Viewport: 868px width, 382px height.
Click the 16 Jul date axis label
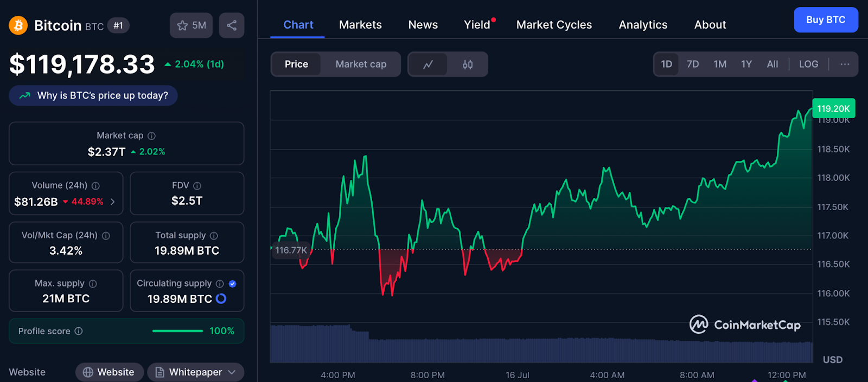(x=518, y=375)
